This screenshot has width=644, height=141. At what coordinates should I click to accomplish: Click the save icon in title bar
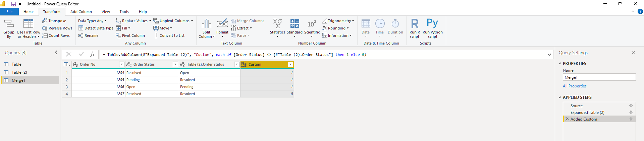[14, 4]
